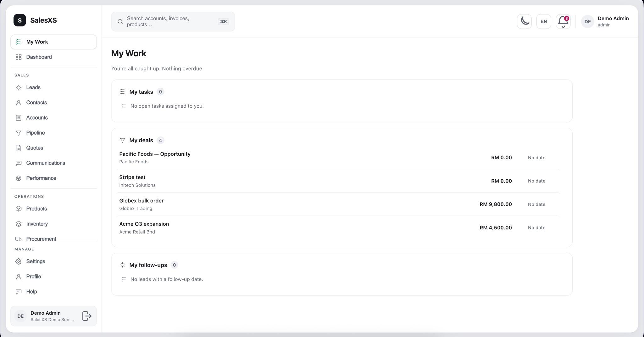644x337 pixels.
Task: Click the SalesXS logo icon
Action: pos(20,20)
